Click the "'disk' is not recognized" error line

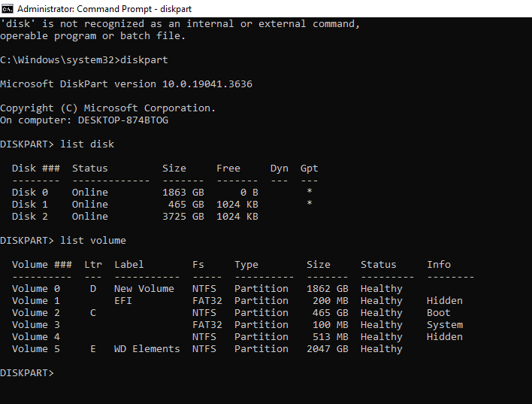coord(180,24)
